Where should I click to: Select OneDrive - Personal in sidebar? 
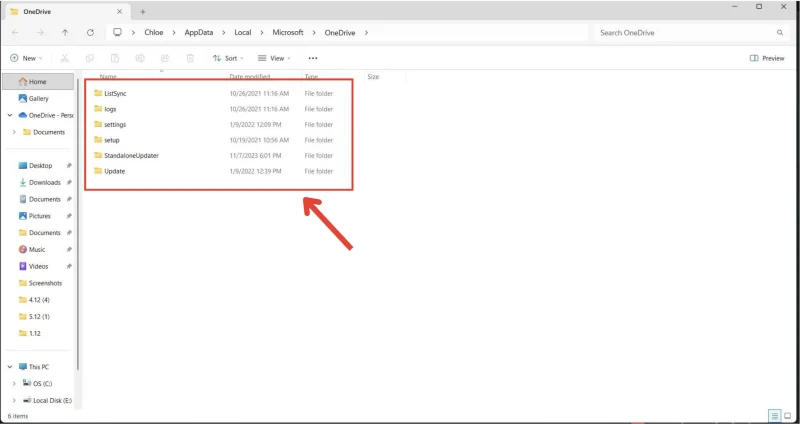pos(46,115)
